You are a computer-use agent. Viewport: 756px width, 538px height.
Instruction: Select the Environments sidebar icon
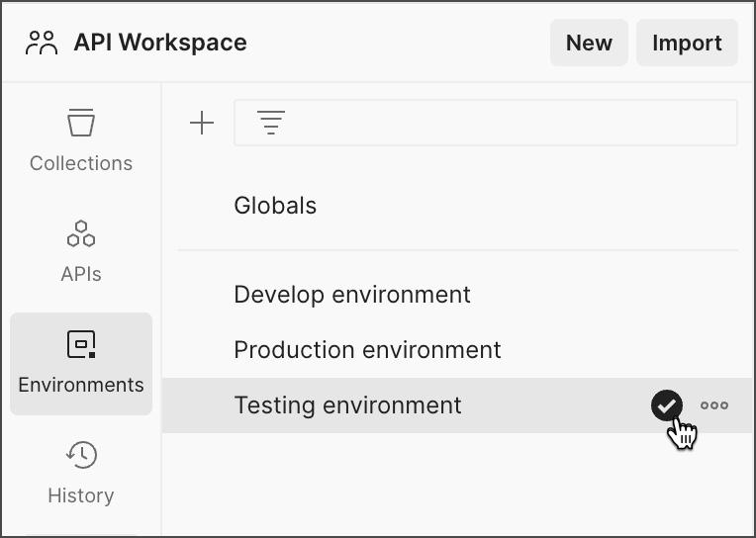coord(81,344)
